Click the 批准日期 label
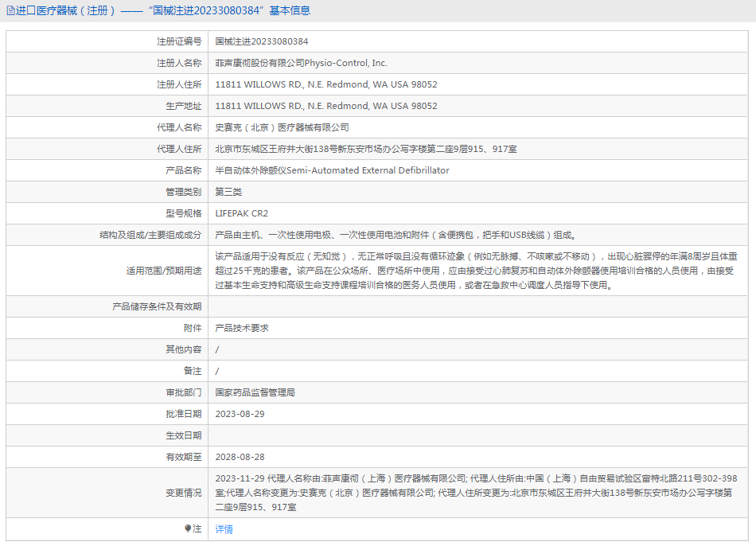Screen dimensions: 756x546 [183, 414]
